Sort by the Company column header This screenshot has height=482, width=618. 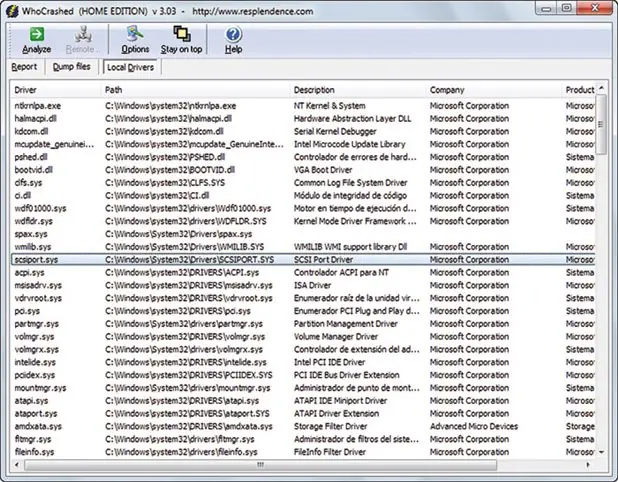pyautogui.click(x=494, y=90)
